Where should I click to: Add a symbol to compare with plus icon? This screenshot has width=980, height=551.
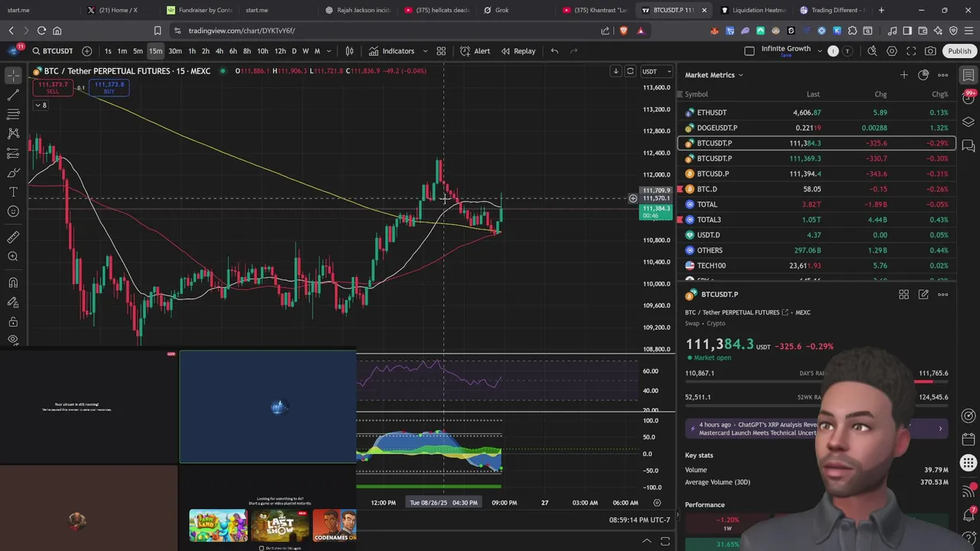(x=87, y=51)
